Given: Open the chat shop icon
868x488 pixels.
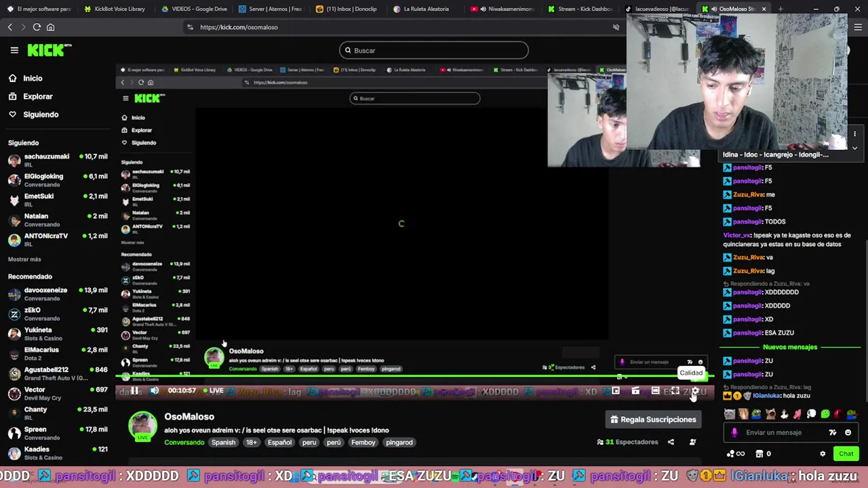Looking at the screenshot, I should 759,454.
